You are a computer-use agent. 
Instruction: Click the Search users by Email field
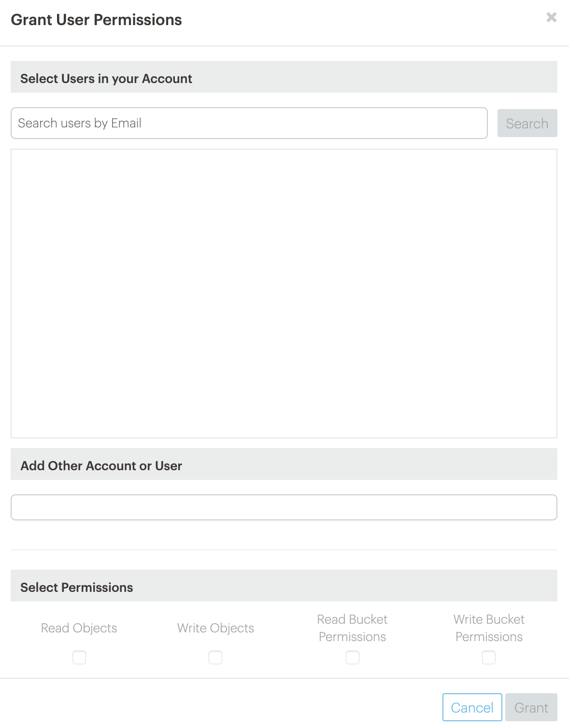[249, 123]
